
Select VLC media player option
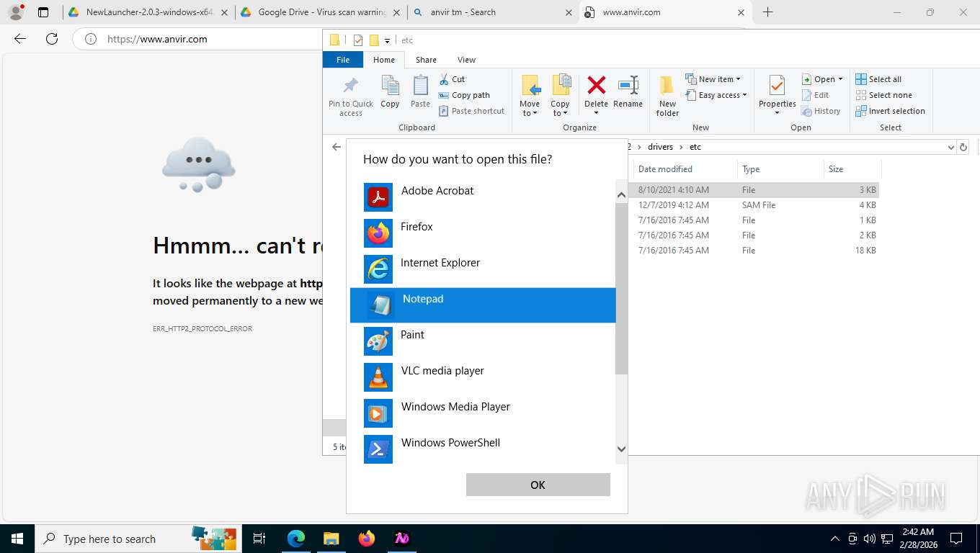coord(483,377)
